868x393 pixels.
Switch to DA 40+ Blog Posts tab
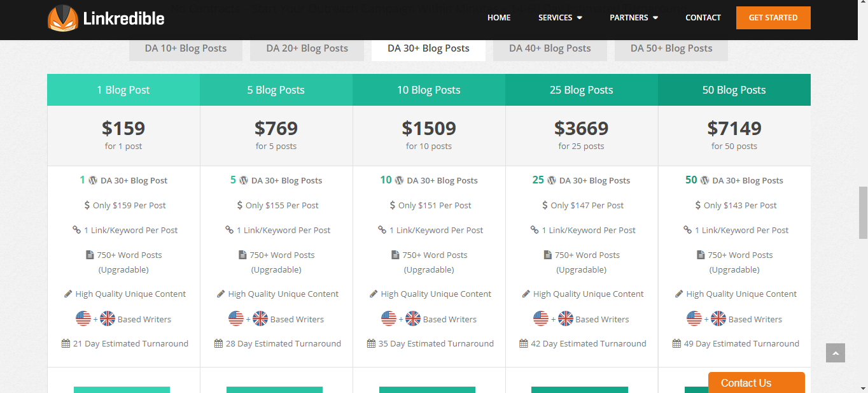point(550,48)
